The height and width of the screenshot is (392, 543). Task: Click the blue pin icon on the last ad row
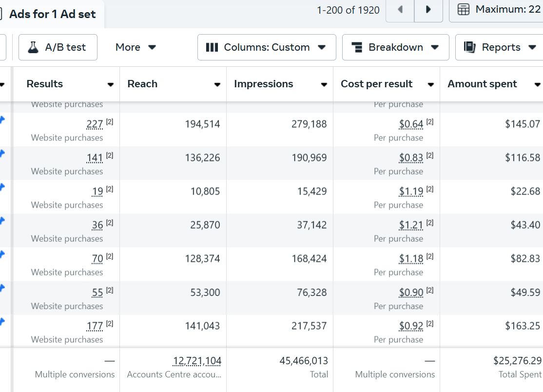coord(2,321)
